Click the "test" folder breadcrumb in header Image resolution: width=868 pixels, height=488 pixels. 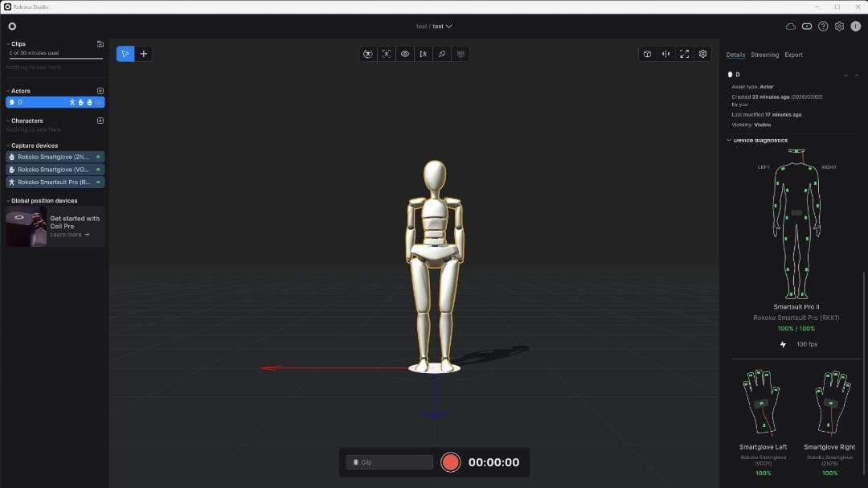tap(421, 26)
